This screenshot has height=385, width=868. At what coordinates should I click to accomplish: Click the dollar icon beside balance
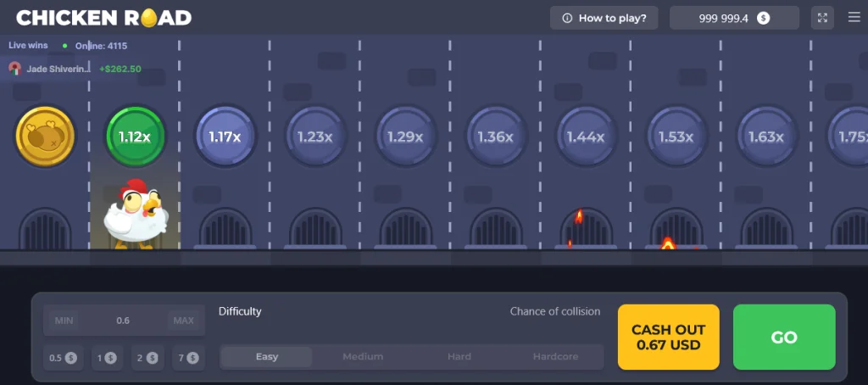(x=764, y=19)
